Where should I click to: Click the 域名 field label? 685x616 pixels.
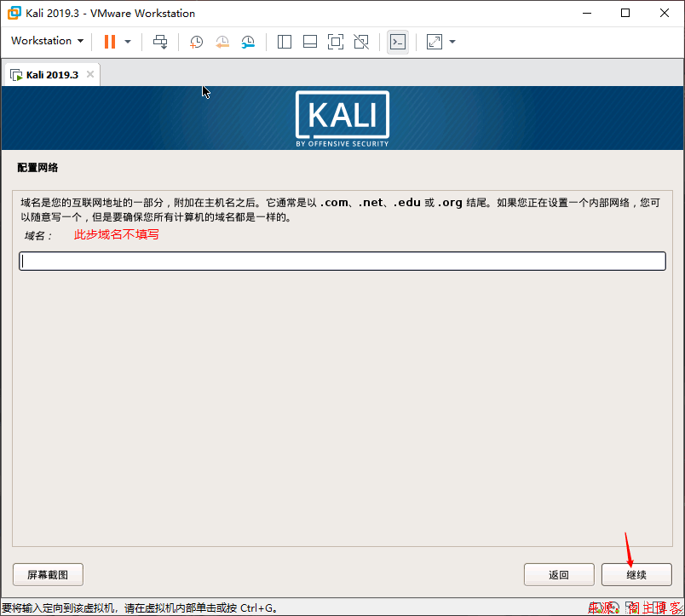(x=38, y=236)
